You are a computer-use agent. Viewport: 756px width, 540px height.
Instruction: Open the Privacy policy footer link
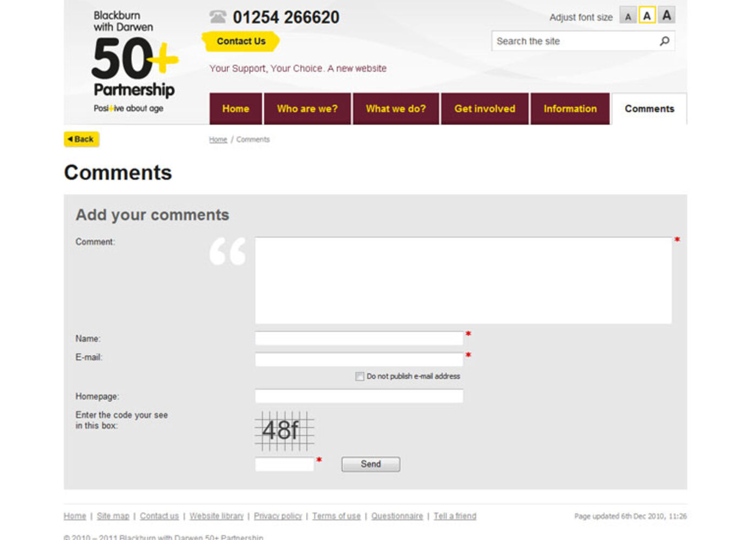coord(278,516)
